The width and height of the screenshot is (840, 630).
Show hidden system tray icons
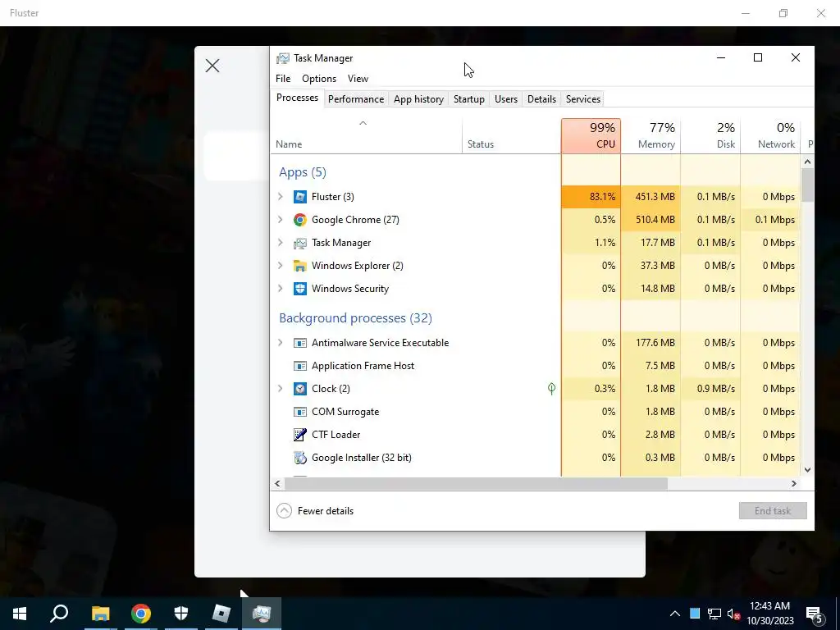point(675,614)
